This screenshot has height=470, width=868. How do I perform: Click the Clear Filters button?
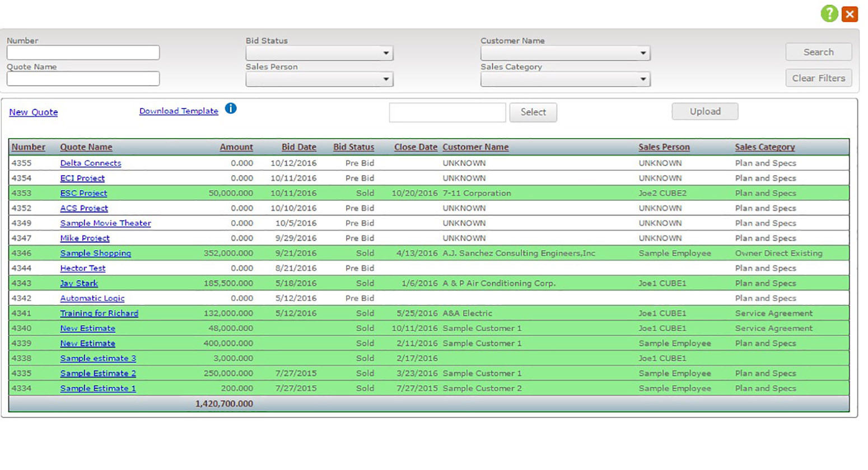818,78
